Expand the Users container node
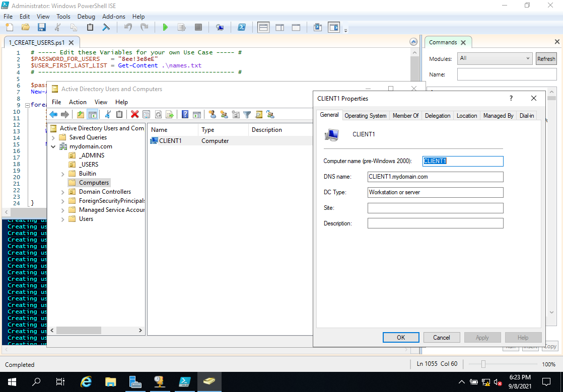The height and width of the screenshot is (392, 563). (x=63, y=219)
